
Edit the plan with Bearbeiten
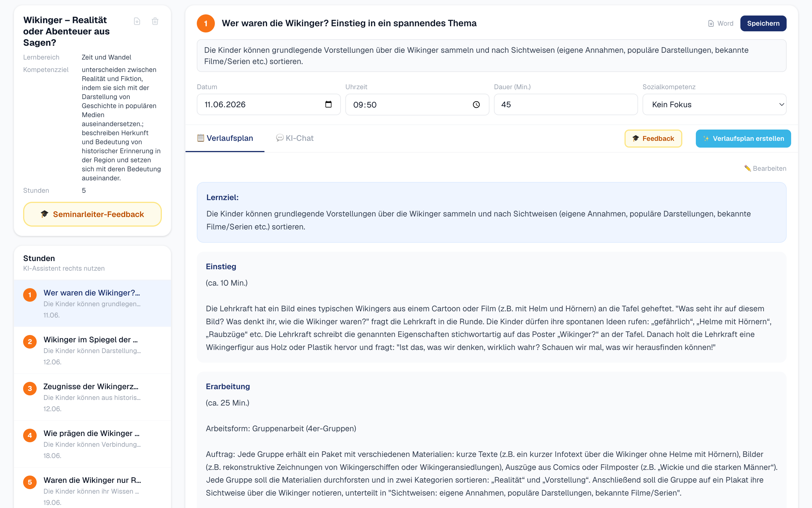coord(765,168)
